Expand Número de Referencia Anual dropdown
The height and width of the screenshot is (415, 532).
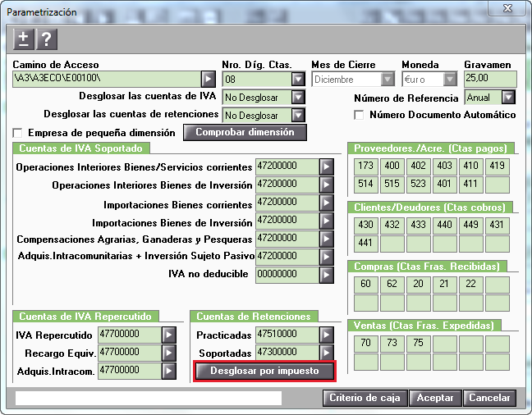click(508, 98)
